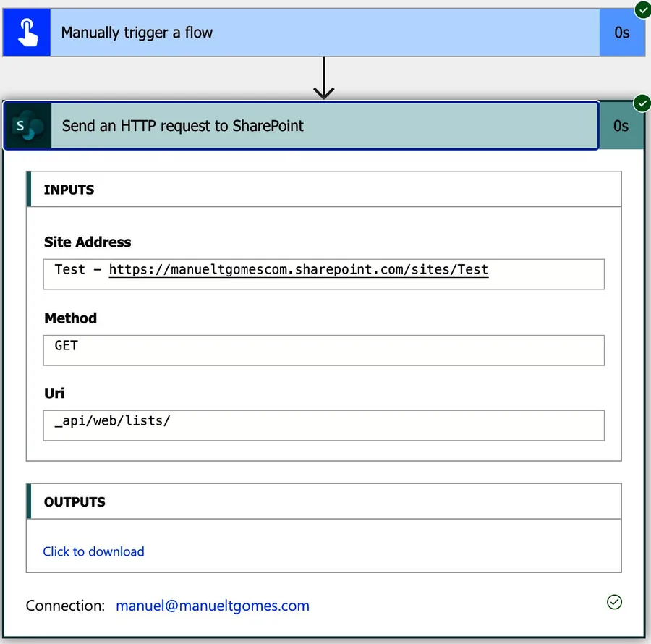
Task: Select the INPUTS section header
Action: point(69,190)
